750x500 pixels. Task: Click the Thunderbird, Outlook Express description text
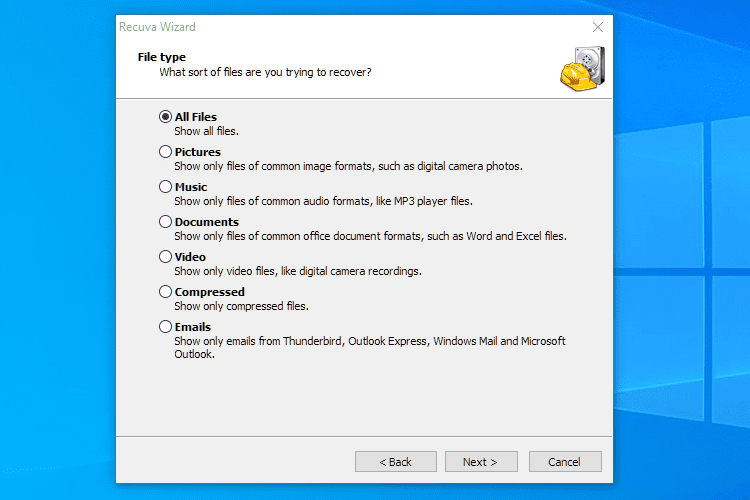[370, 347]
